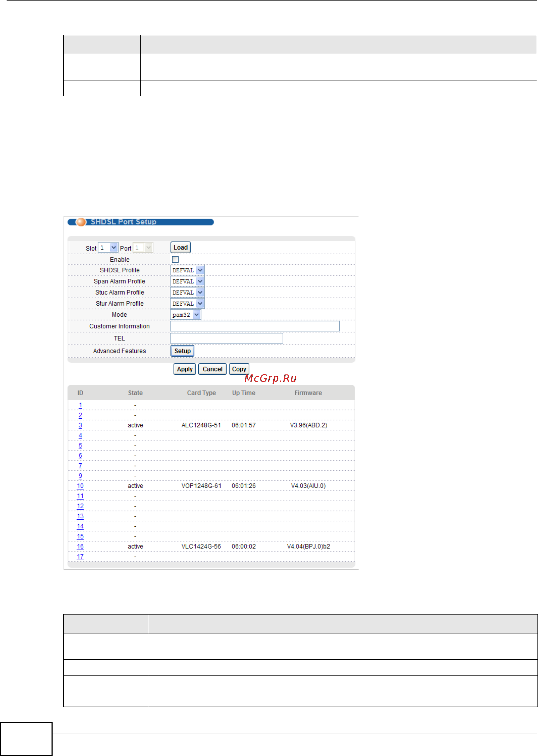Click the Copy button
This screenshot has height=756, width=538.
(x=239, y=369)
